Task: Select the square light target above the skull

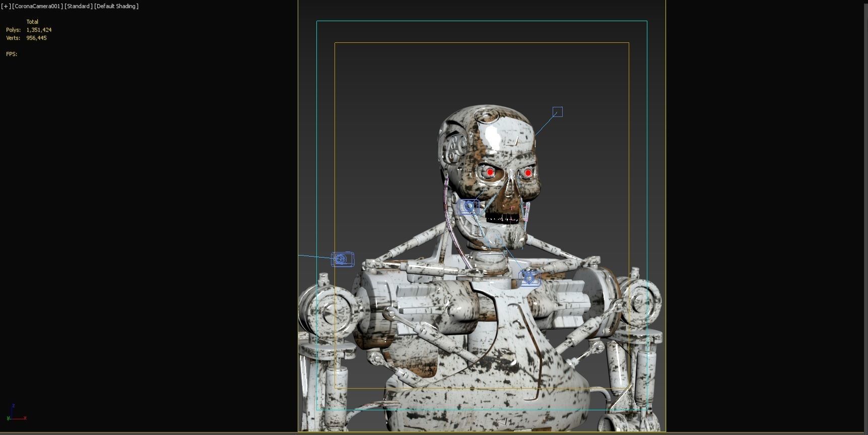Action: tap(558, 112)
